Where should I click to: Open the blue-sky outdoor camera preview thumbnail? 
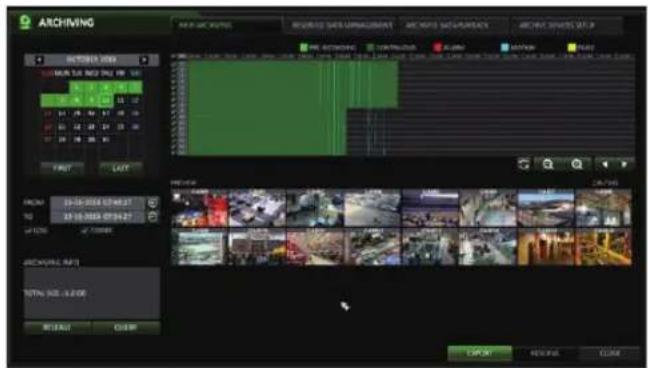546,208
